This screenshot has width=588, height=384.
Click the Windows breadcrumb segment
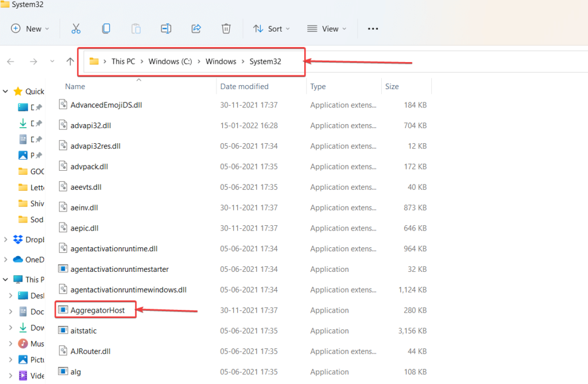[x=221, y=62]
